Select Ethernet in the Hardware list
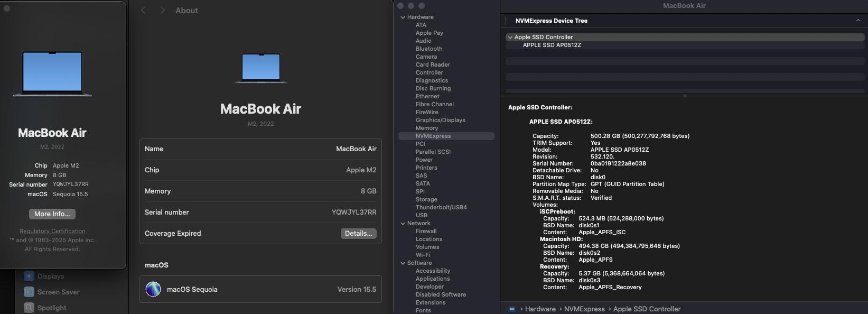Image resolution: width=868 pixels, height=314 pixels. point(427,96)
